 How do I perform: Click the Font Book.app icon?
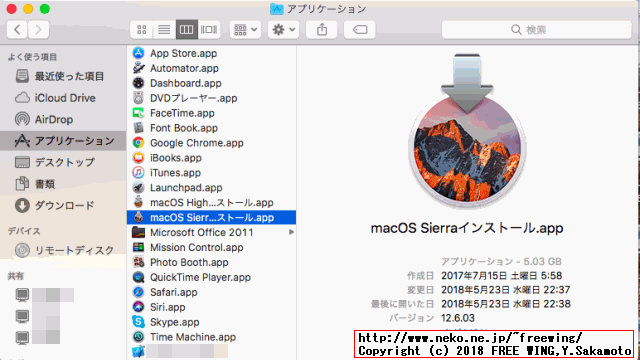click(x=138, y=128)
